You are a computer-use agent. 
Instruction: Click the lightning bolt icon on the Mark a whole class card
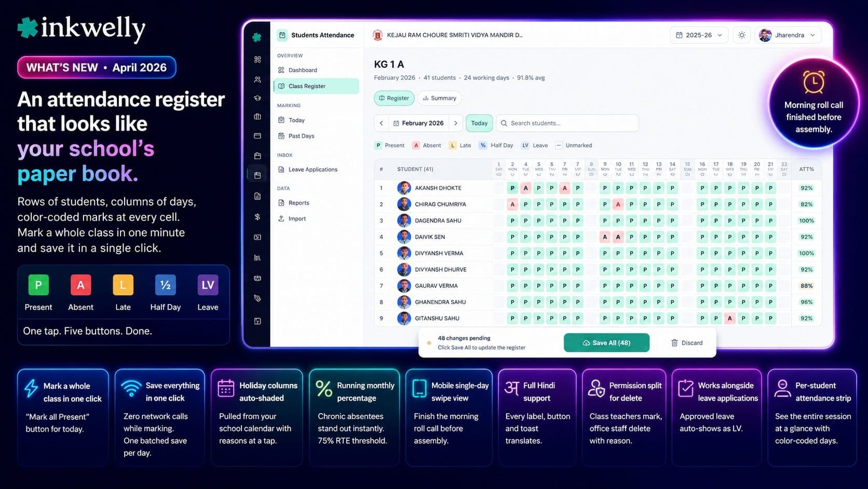(31, 388)
